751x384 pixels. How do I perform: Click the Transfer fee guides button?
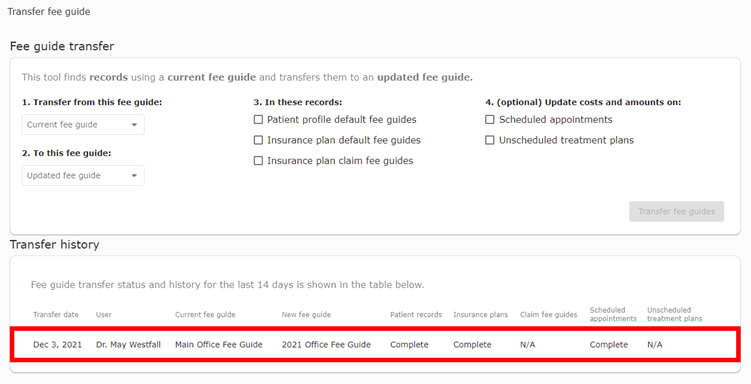coord(676,212)
